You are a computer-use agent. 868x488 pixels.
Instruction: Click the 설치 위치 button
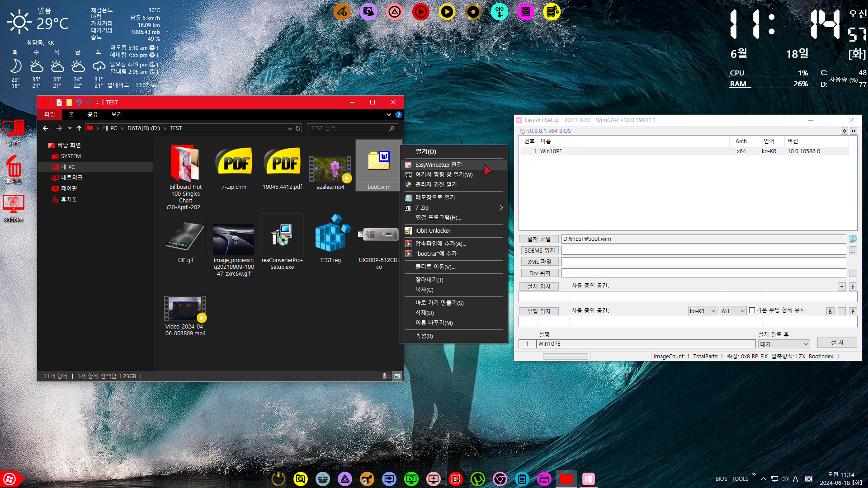tap(539, 286)
